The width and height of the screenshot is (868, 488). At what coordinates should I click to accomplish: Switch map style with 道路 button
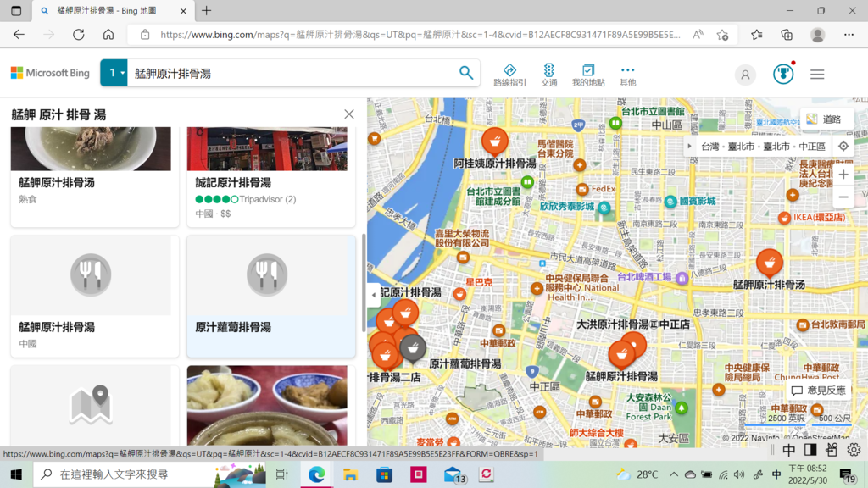click(x=826, y=119)
